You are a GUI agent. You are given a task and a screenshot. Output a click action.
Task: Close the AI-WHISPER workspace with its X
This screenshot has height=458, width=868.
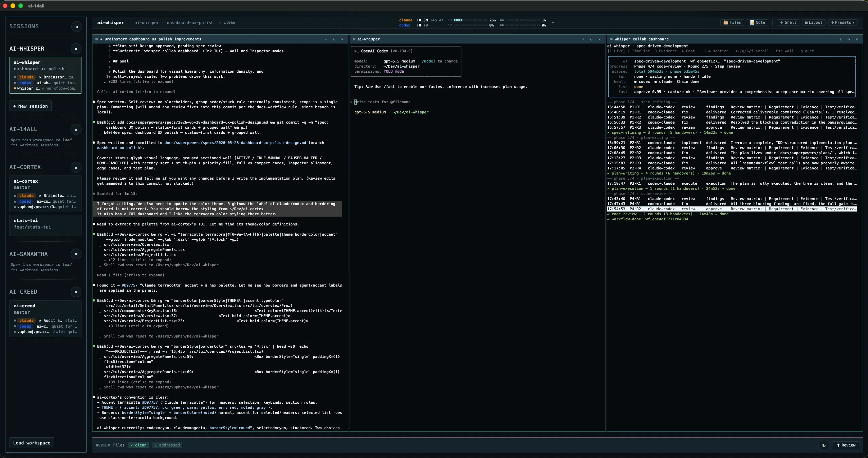(76, 49)
